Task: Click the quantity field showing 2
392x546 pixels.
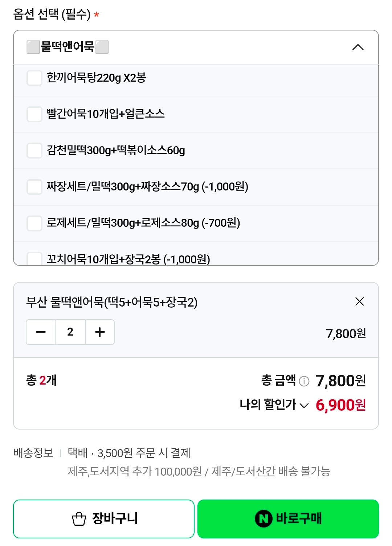Action: [70, 332]
